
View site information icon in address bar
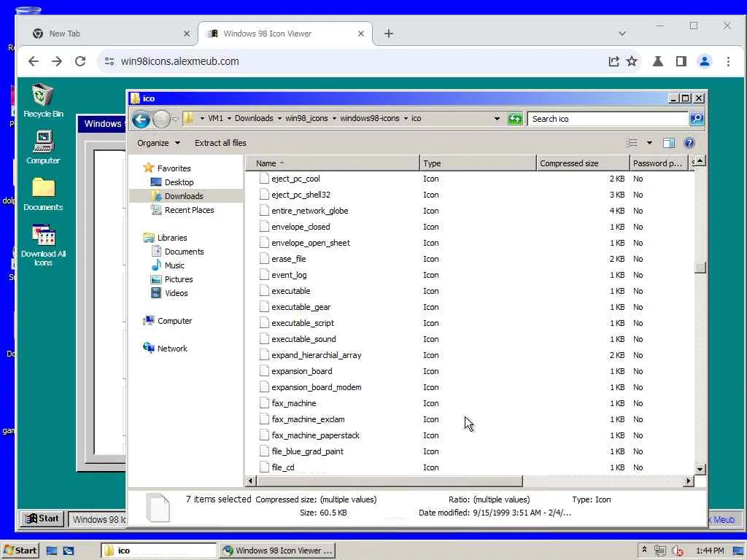pyautogui.click(x=109, y=61)
